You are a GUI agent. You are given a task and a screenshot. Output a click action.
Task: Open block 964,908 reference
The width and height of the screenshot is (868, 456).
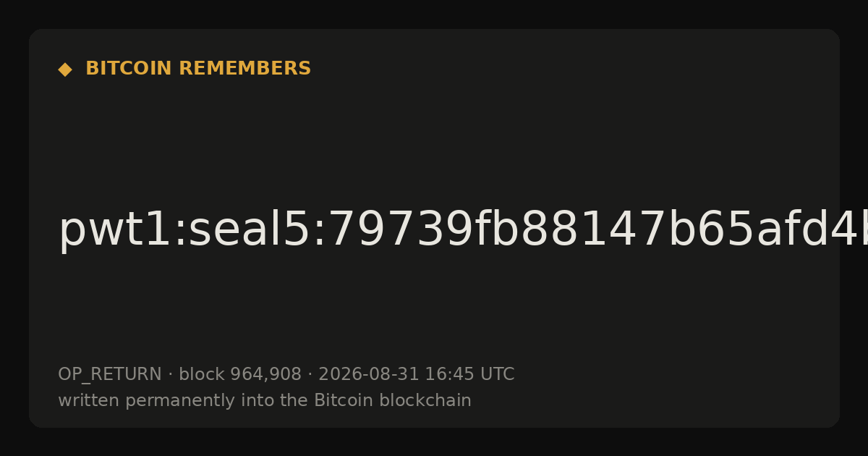(240, 374)
